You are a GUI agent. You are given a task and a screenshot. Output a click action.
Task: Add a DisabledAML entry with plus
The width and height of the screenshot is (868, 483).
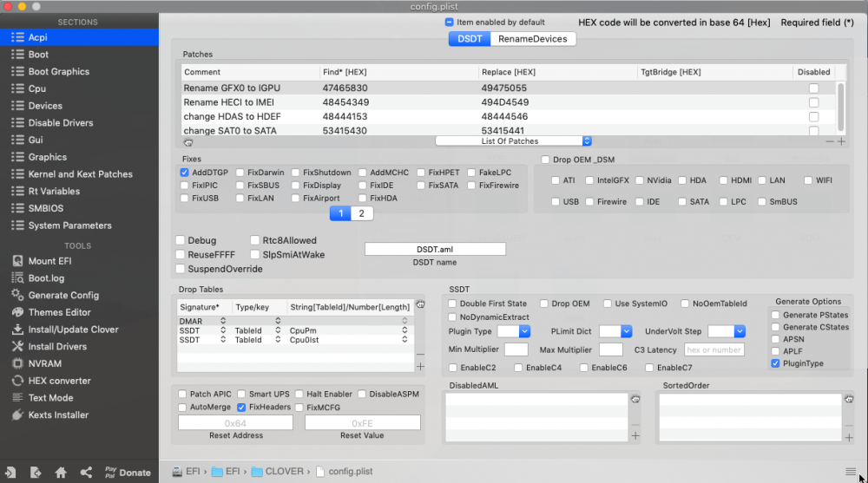coord(635,436)
